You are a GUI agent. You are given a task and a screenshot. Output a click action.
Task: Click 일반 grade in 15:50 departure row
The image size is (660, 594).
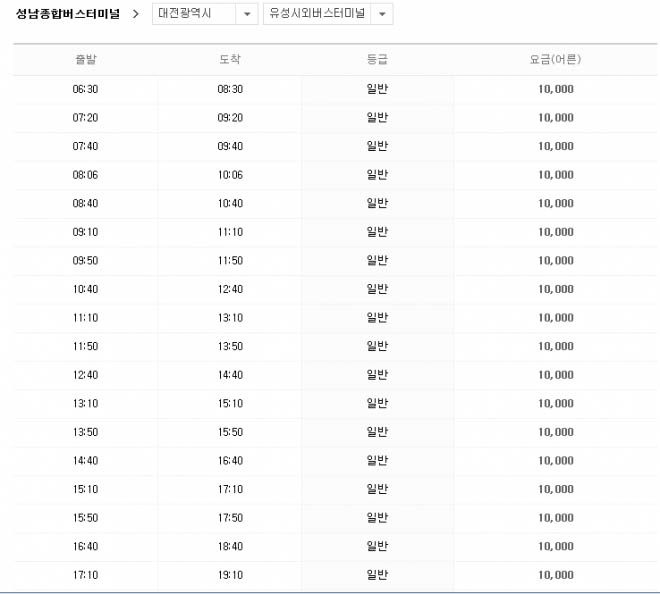click(377, 518)
